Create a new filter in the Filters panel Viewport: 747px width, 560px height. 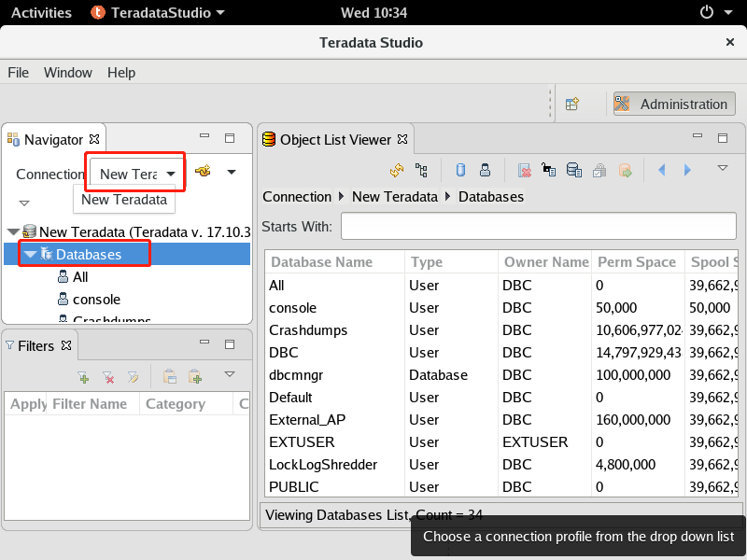(83, 375)
